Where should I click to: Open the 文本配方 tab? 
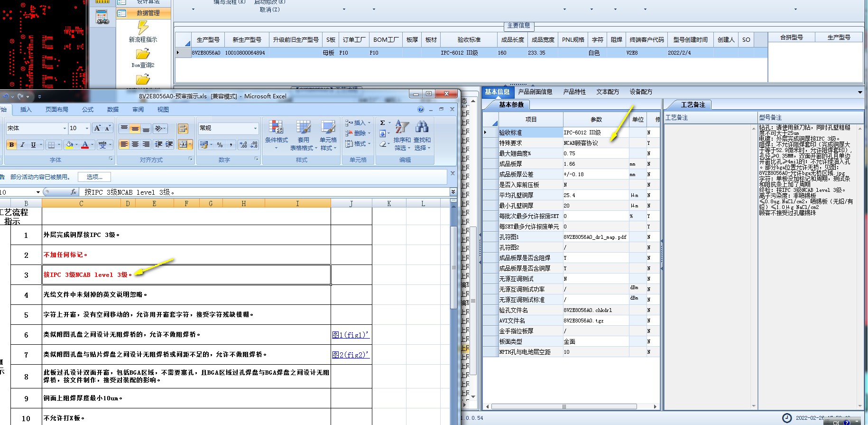click(x=608, y=92)
